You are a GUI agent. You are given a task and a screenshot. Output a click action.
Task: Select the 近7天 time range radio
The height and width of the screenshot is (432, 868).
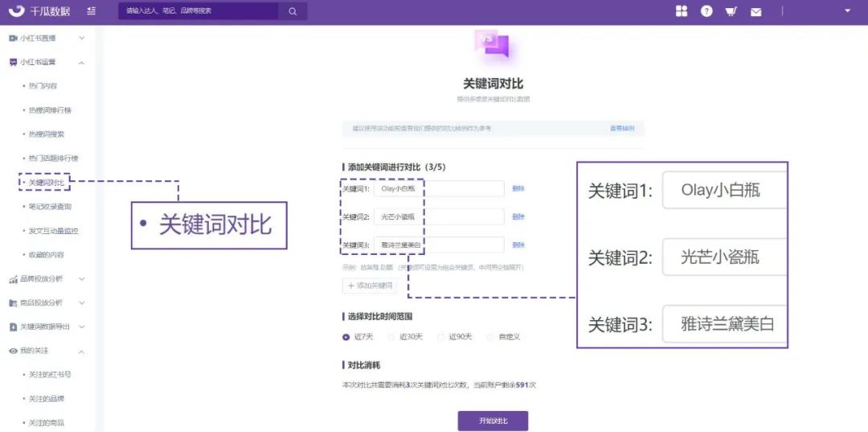[346, 337]
